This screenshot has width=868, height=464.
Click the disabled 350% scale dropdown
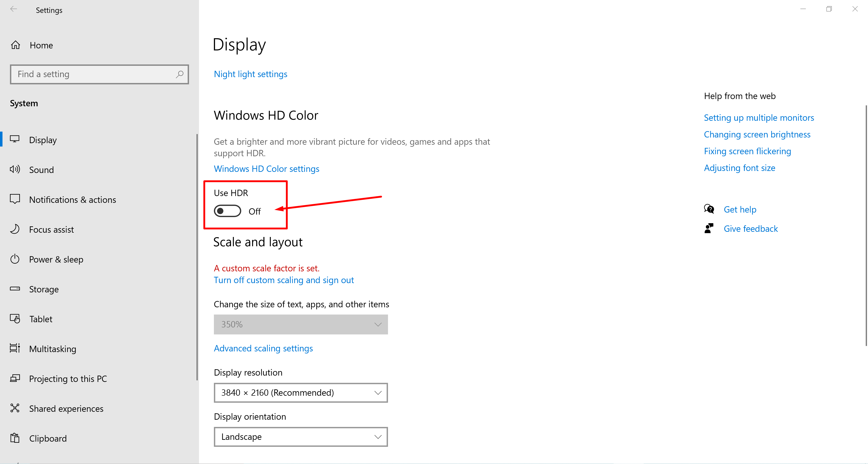[300, 324]
